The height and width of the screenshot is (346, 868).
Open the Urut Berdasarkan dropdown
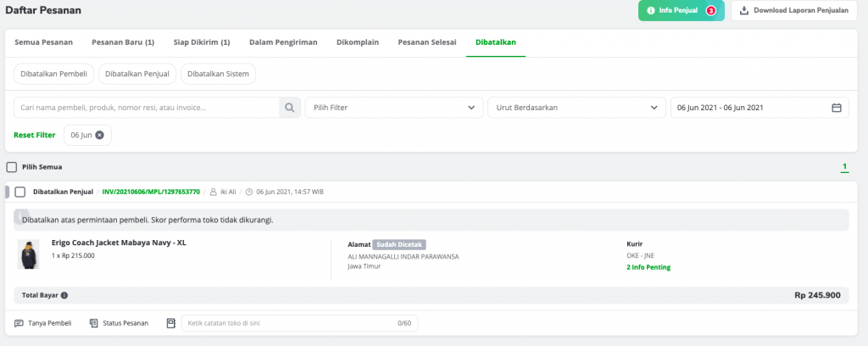coord(576,108)
